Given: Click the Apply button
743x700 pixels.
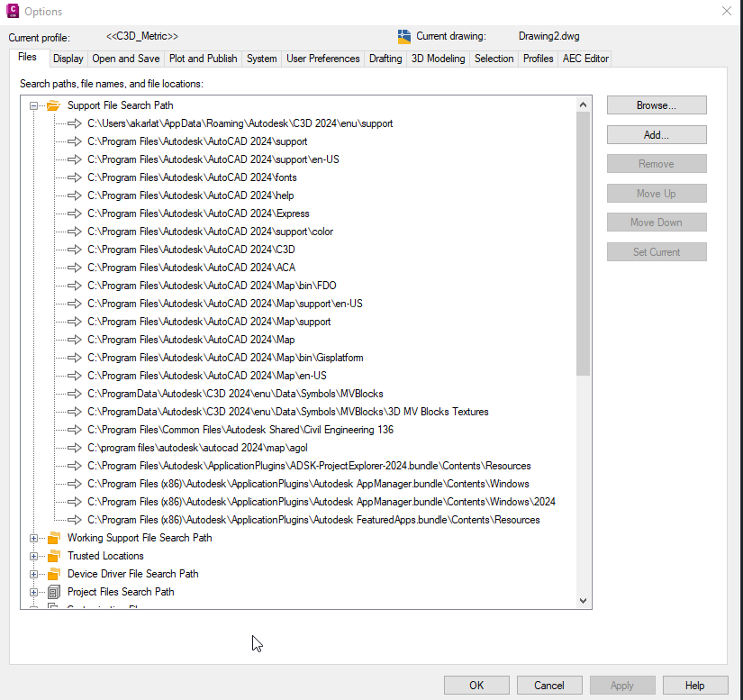Looking at the screenshot, I should pos(622,686).
